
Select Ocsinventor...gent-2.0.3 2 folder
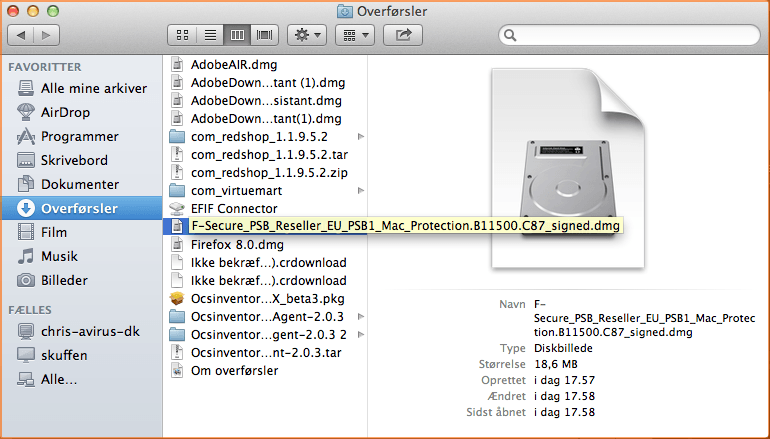click(x=265, y=334)
